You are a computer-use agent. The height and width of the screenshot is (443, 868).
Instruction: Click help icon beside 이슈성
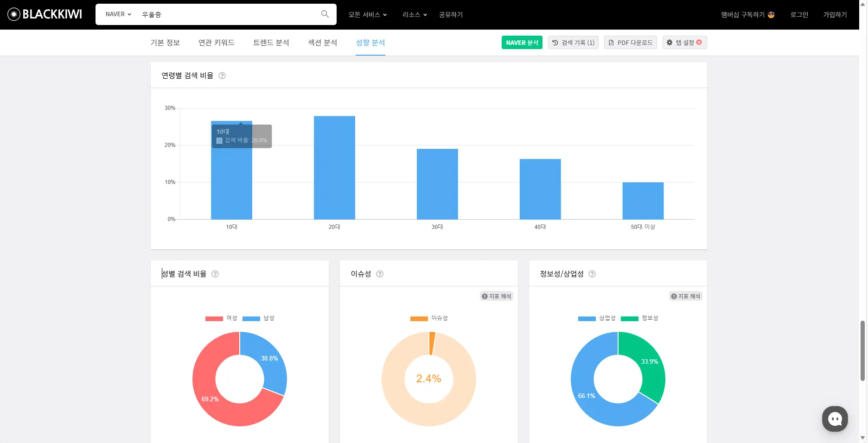[380, 274]
